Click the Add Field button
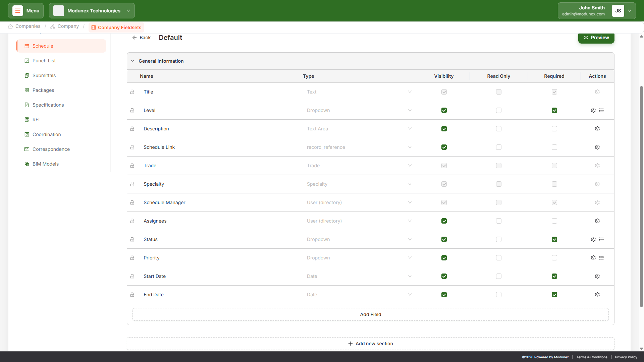 coord(370,314)
